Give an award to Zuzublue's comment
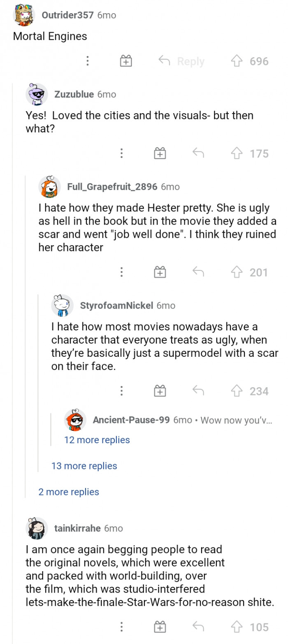The height and width of the screenshot is (644, 288). point(160,153)
